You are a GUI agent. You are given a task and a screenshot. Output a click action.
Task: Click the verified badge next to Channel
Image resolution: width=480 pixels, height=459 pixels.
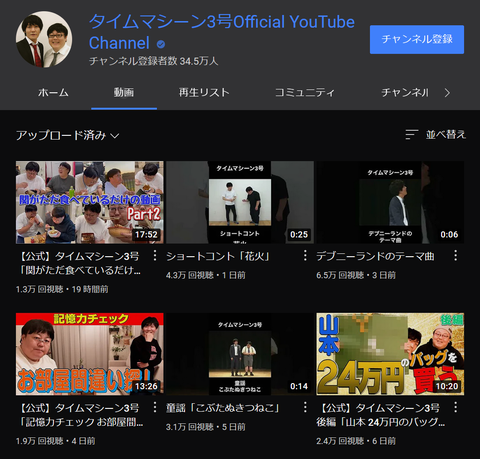(161, 44)
